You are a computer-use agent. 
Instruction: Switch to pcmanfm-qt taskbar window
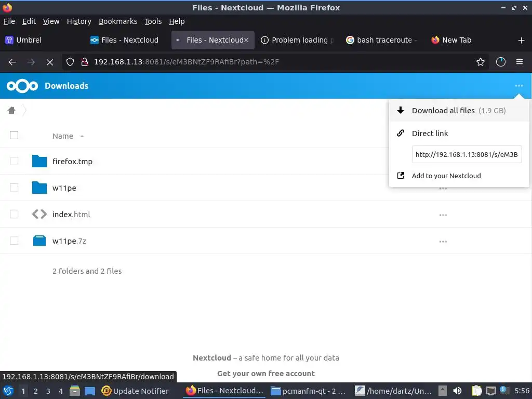[x=308, y=391]
